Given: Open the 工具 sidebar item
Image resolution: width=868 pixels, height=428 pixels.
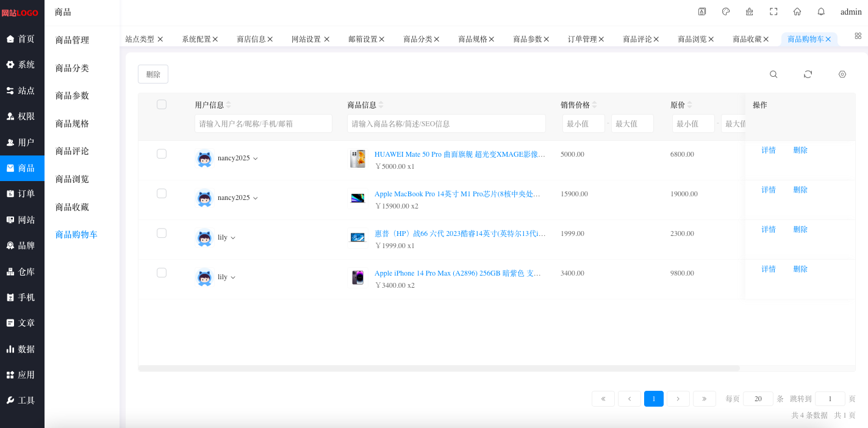Looking at the screenshot, I should (22, 401).
